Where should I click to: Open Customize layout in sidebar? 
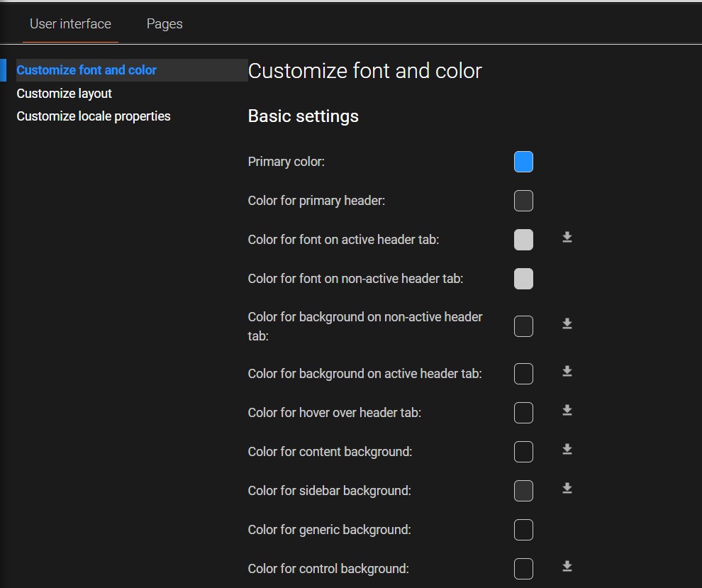65,94
